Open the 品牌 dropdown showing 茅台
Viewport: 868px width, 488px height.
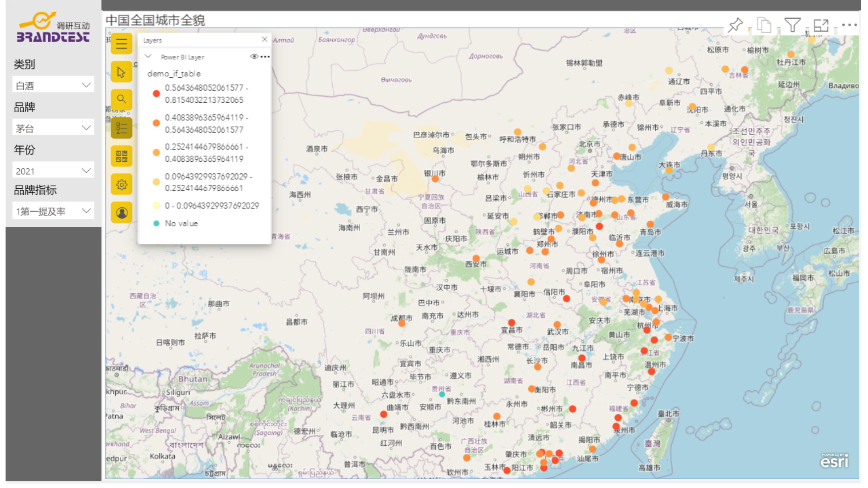53,128
